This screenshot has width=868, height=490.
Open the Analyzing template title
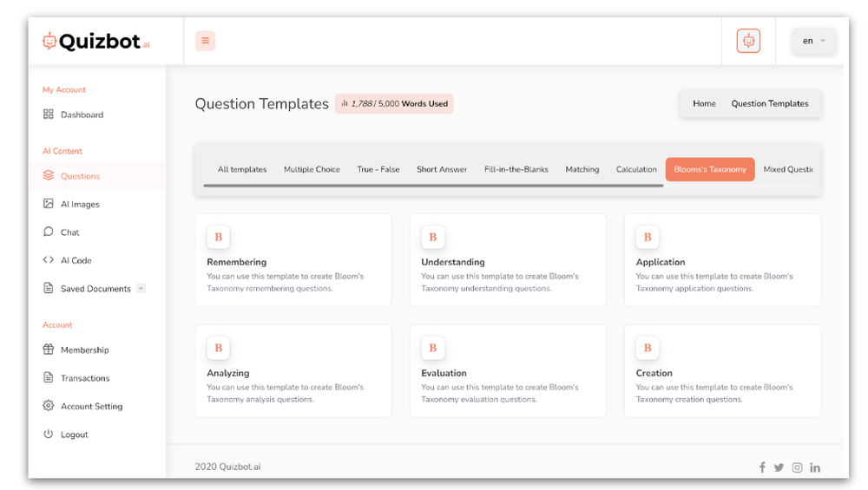228,373
